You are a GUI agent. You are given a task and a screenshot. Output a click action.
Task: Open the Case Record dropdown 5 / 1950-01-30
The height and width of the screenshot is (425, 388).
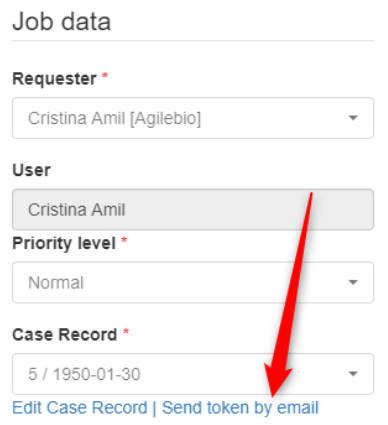pyautogui.click(x=193, y=374)
